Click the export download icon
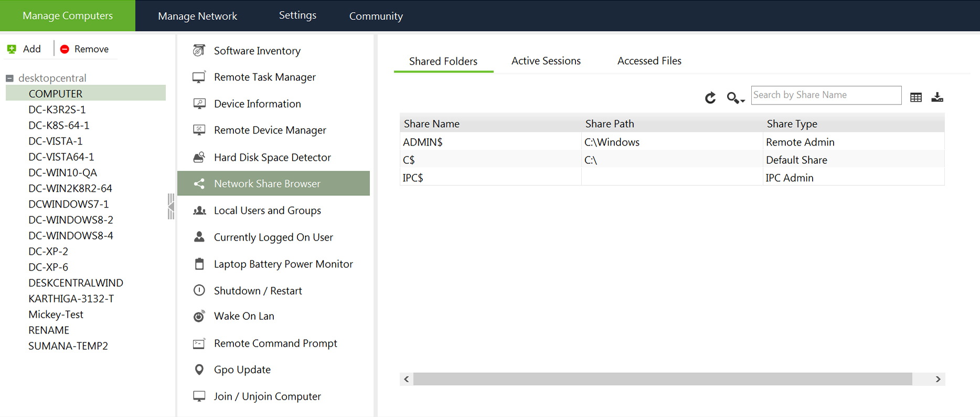The height and width of the screenshot is (417, 980). point(937,97)
